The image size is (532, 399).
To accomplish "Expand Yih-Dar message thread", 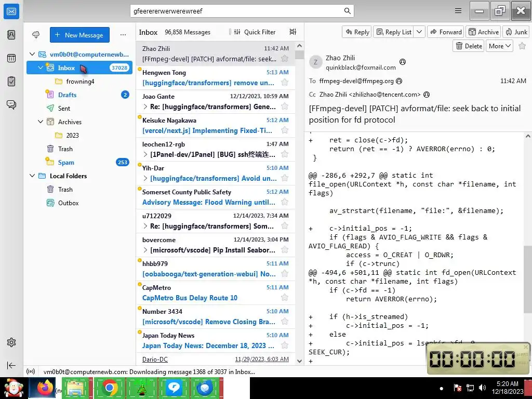I will pyautogui.click(x=145, y=178).
